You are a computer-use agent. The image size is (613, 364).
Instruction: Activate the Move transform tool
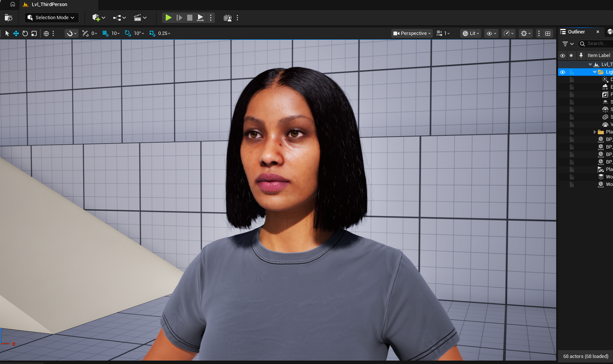click(x=16, y=33)
